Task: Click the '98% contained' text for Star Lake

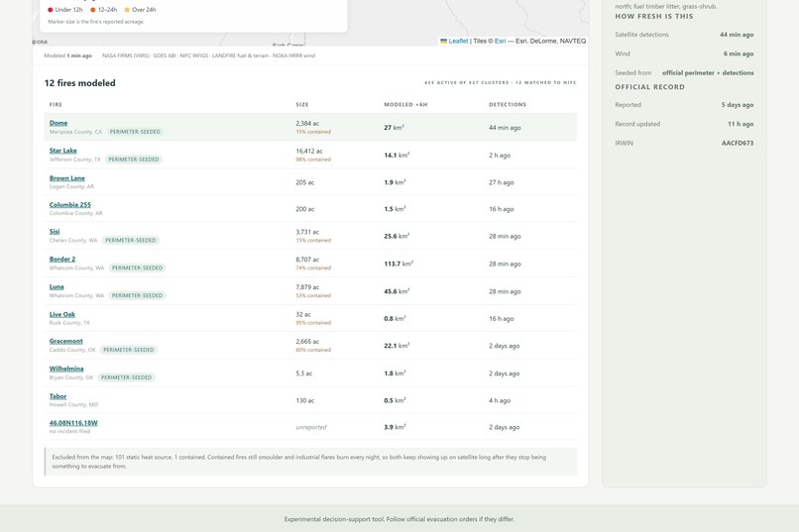Action: 313,160
